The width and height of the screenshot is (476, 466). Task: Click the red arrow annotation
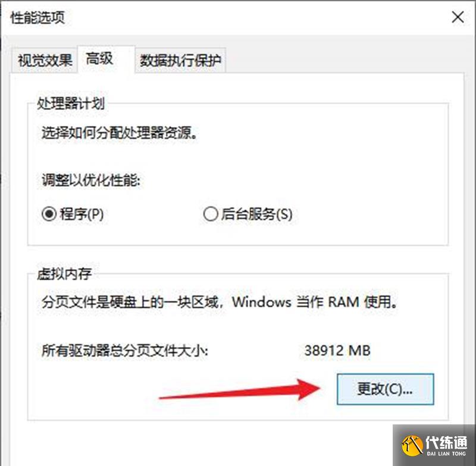tap(240, 390)
